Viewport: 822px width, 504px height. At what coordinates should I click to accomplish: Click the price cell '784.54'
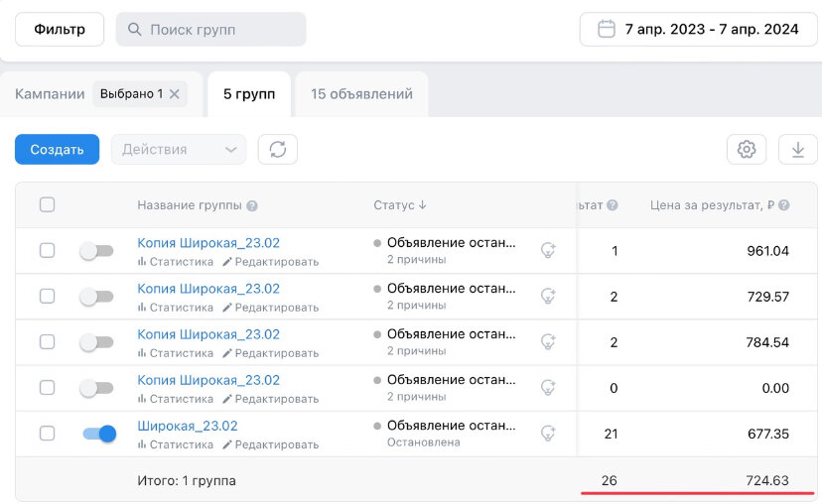(767, 342)
